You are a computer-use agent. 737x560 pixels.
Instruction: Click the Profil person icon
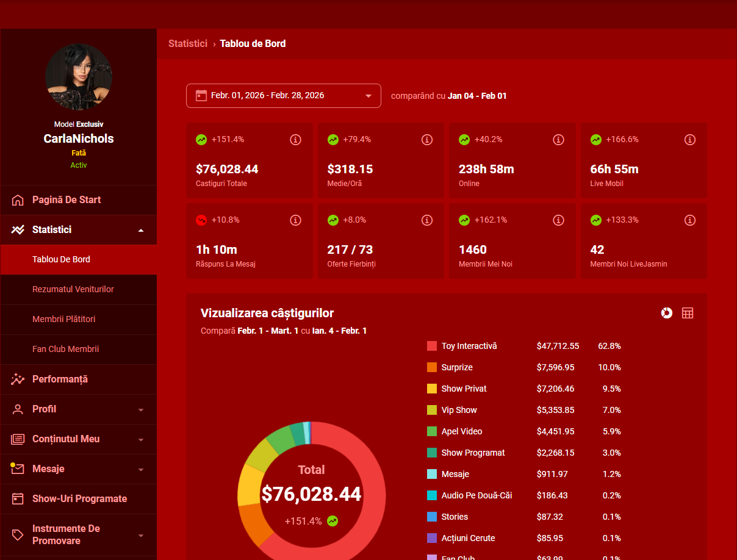18,409
